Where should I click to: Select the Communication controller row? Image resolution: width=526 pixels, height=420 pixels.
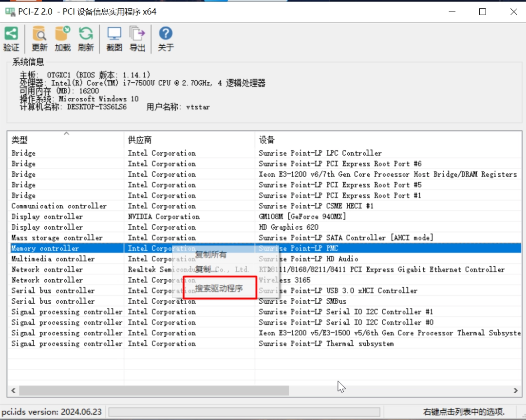click(x=265, y=206)
